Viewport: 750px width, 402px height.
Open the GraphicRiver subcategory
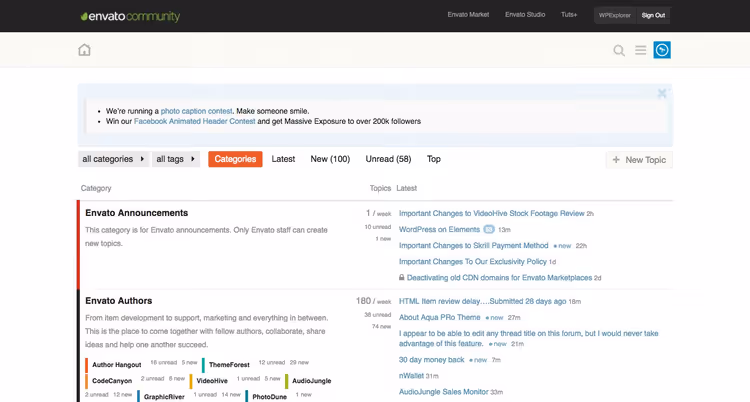coord(164,397)
